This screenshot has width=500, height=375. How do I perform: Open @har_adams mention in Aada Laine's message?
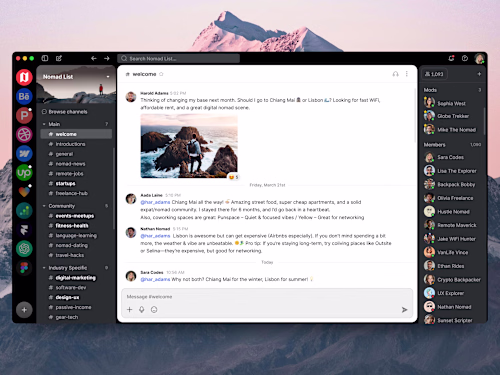(155, 202)
